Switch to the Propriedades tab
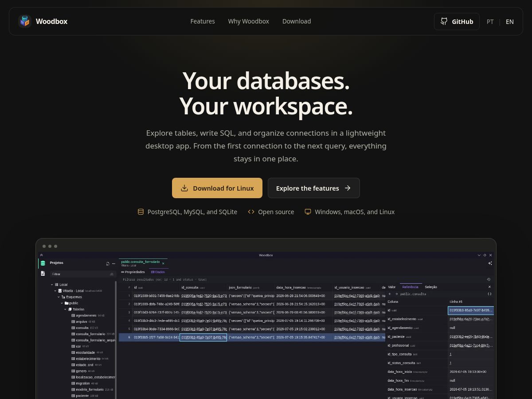 pos(133,272)
